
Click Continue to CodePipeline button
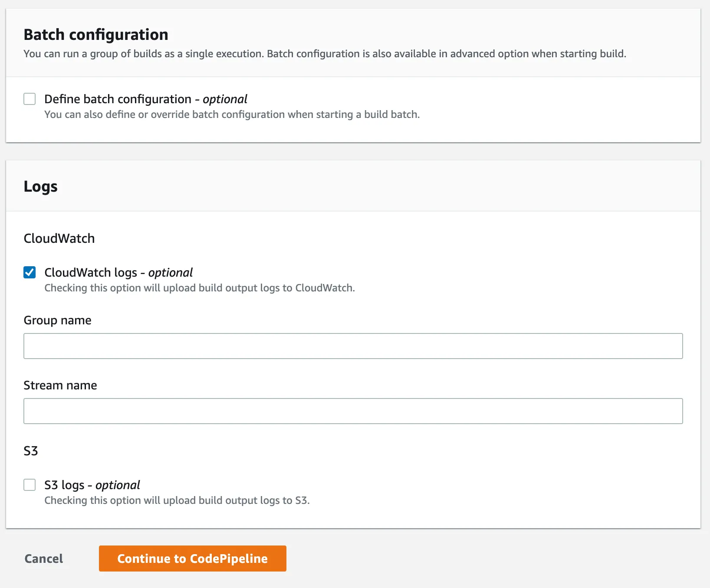click(x=193, y=559)
